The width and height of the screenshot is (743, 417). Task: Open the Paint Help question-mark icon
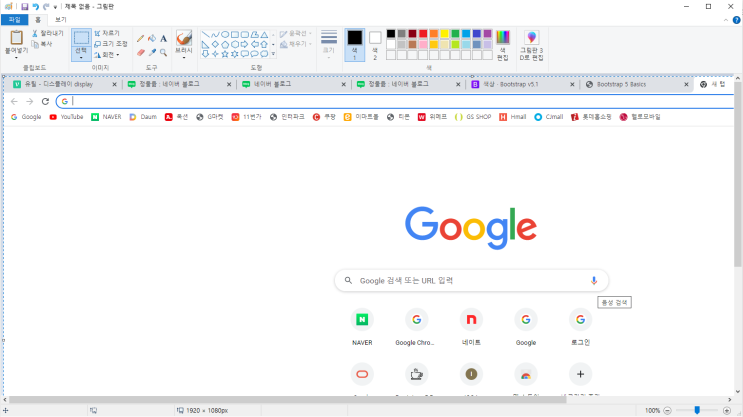point(736,20)
